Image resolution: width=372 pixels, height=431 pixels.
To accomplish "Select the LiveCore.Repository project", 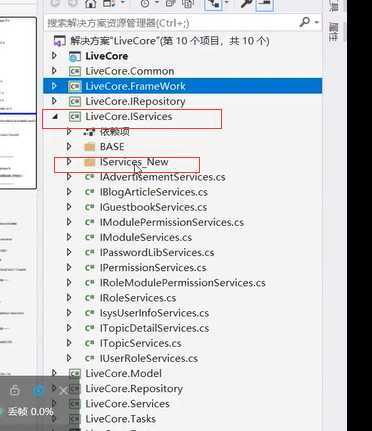I will pos(134,389).
